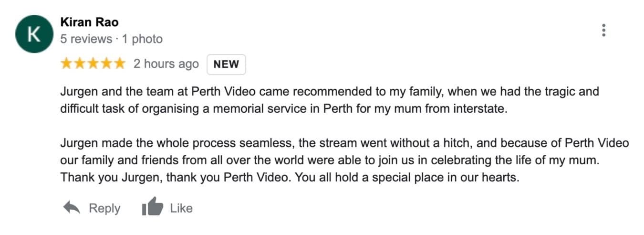Open the Kiran Rao reviewer name link
Viewport: 644px width, 235px height.
tap(90, 22)
